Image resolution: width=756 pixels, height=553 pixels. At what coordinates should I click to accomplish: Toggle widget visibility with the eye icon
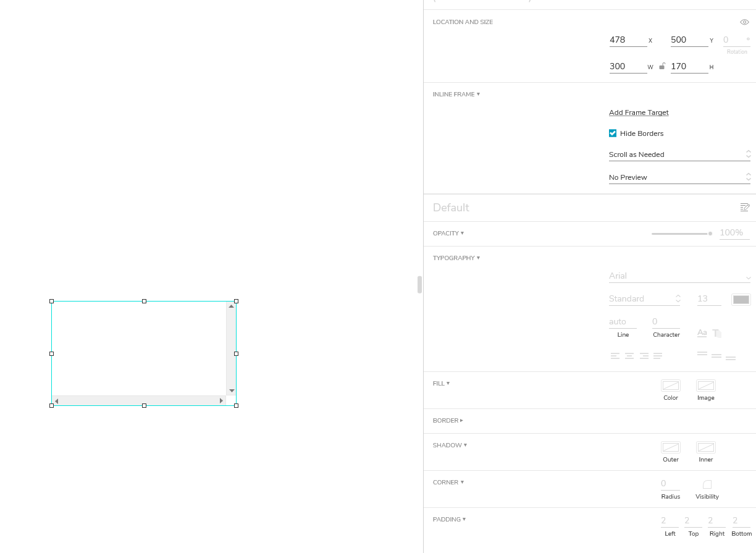click(744, 22)
